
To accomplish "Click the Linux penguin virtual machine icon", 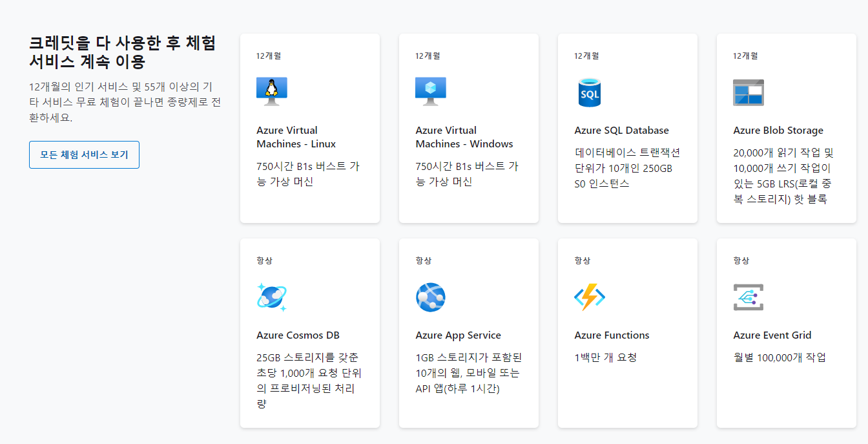I will tap(272, 92).
